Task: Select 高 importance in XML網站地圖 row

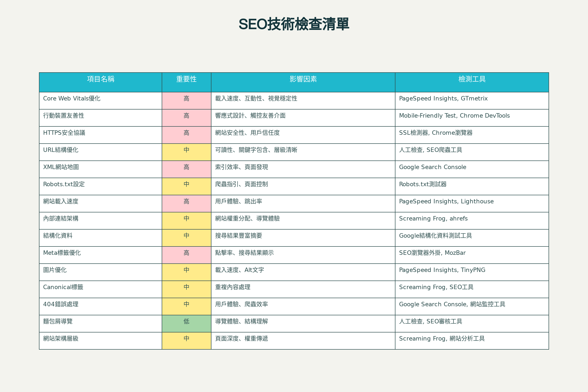Action: tap(186, 169)
